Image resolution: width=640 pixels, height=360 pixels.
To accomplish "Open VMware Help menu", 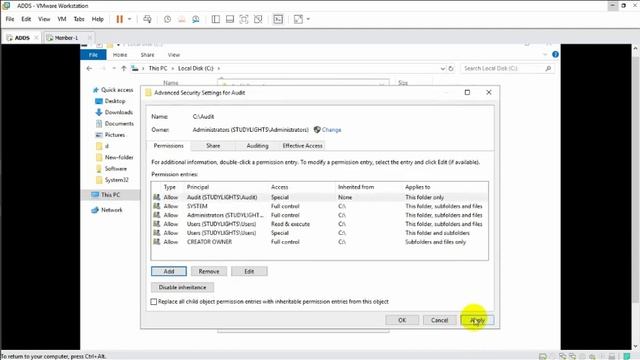I will point(98,19).
